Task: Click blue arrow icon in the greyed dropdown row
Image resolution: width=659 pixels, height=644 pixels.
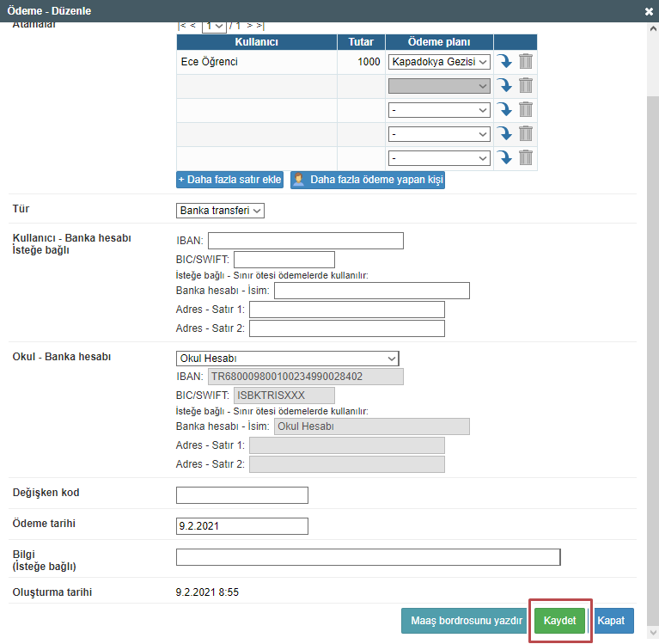Action: pyautogui.click(x=504, y=86)
